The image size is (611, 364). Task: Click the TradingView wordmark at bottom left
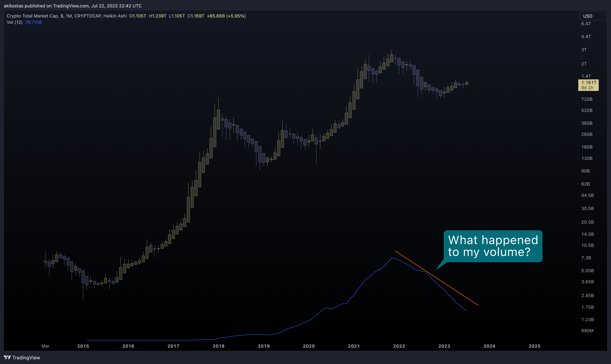(x=26, y=358)
